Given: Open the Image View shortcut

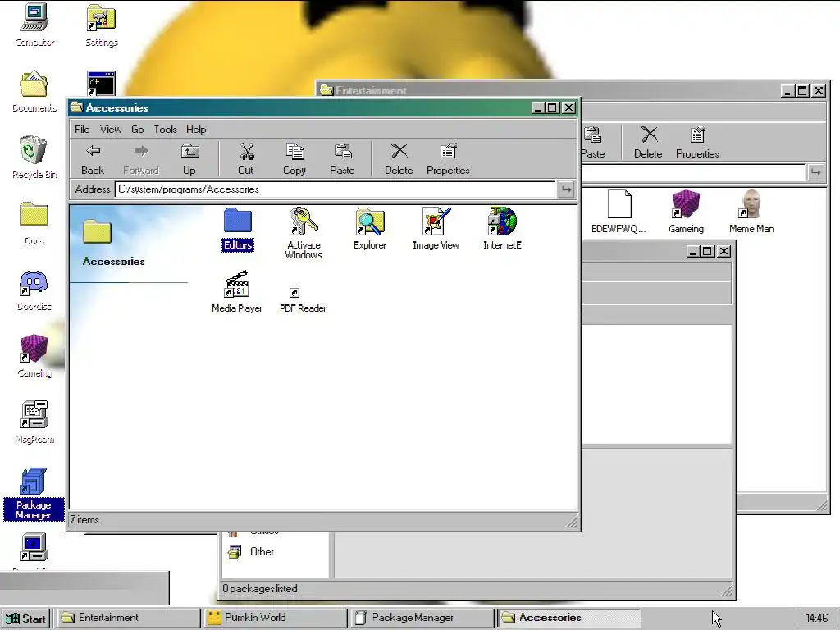Looking at the screenshot, I should pyautogui.click(x=436, y=230).
